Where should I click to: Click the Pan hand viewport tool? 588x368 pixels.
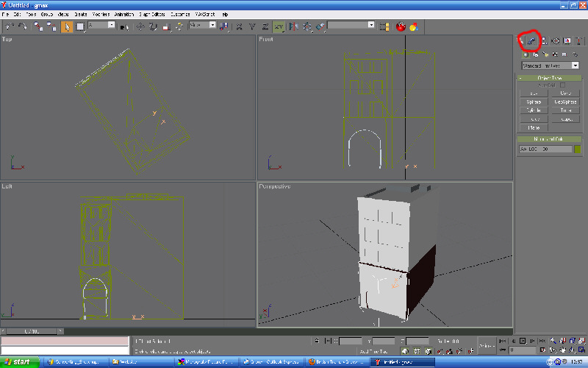tap(562, 350)
